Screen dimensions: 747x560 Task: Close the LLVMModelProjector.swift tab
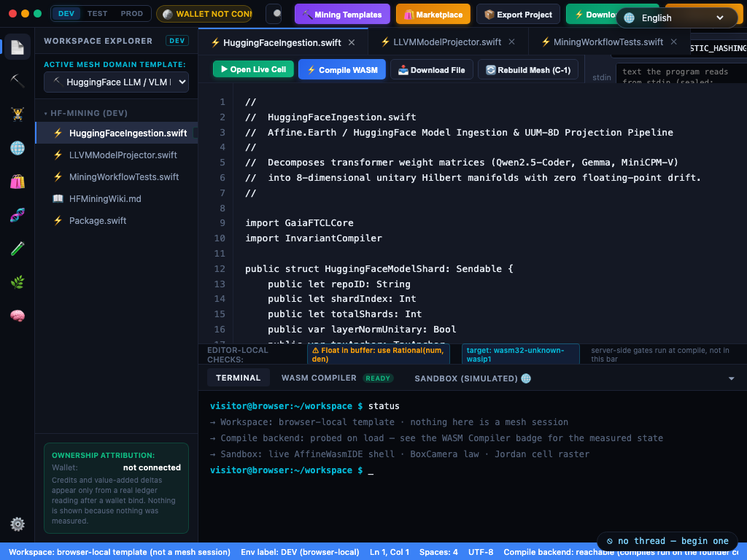(x=511, y=42)
